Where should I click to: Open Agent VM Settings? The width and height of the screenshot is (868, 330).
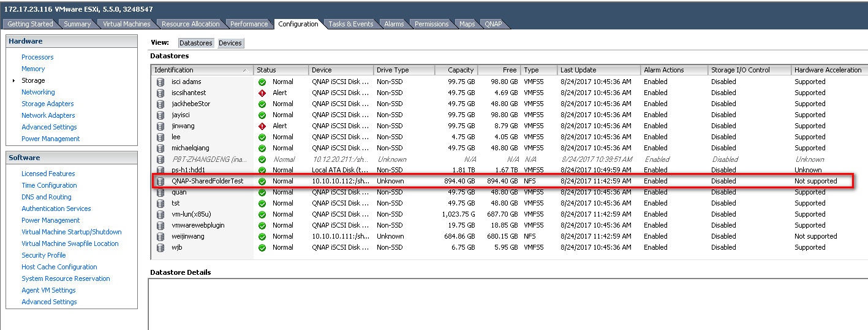tap(48, 290)
